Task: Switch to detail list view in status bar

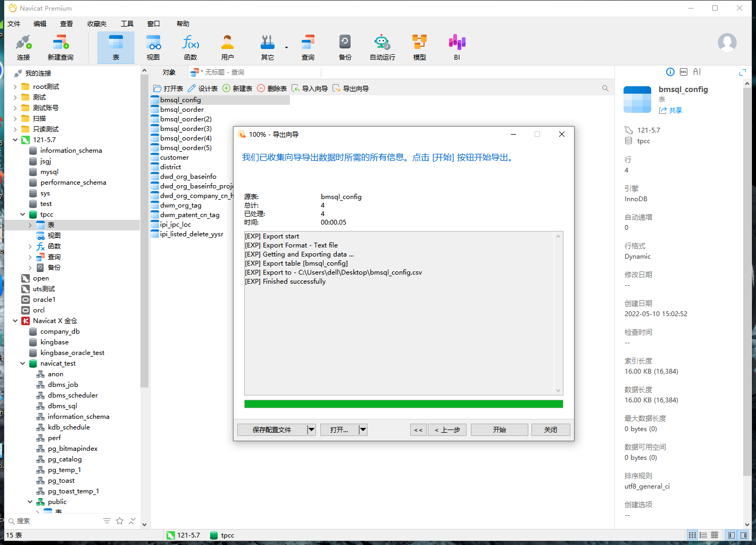Action: tap(703, 535)
